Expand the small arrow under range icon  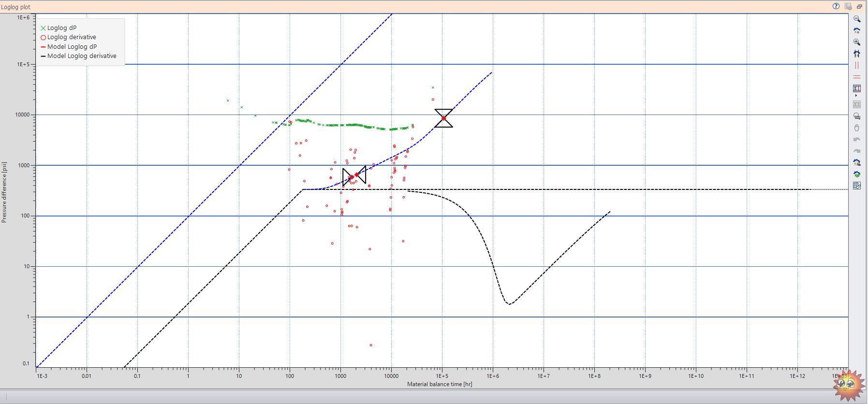click(x=855, y=96)
